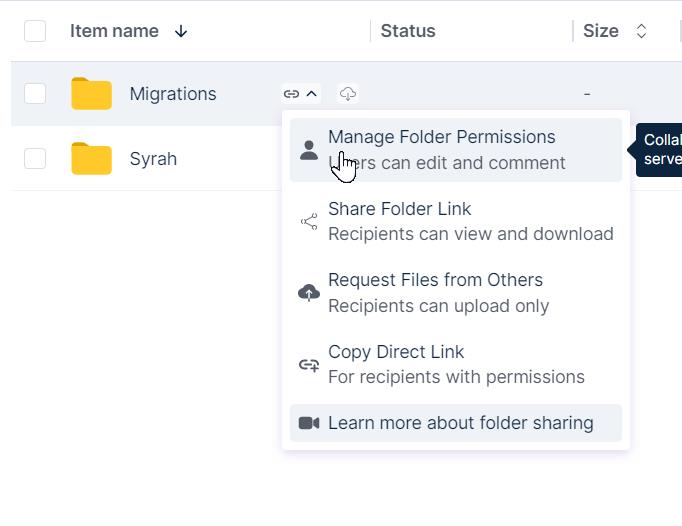Click the cloud upload icon
Viewport: 682px width, 526px height.
pos(309,293)
